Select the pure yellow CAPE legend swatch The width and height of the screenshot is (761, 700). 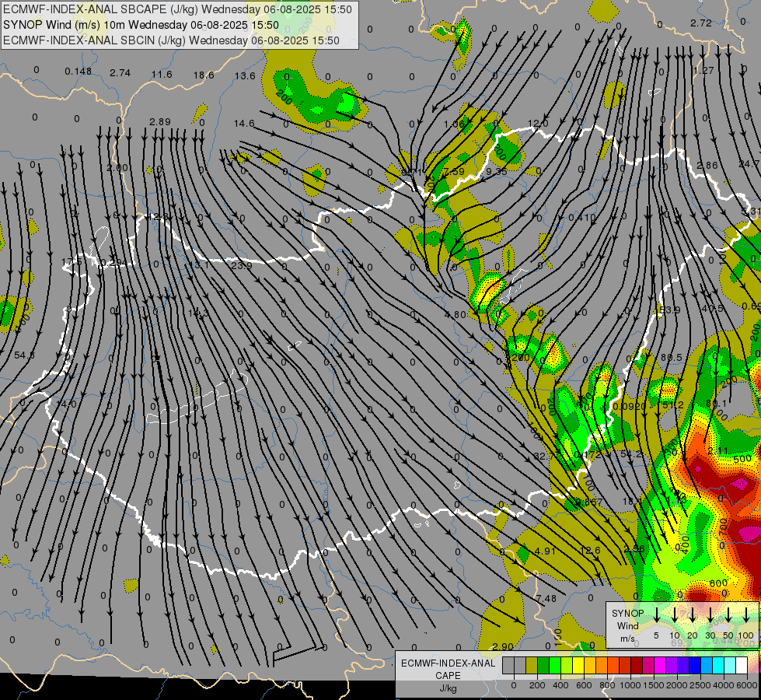578,665
